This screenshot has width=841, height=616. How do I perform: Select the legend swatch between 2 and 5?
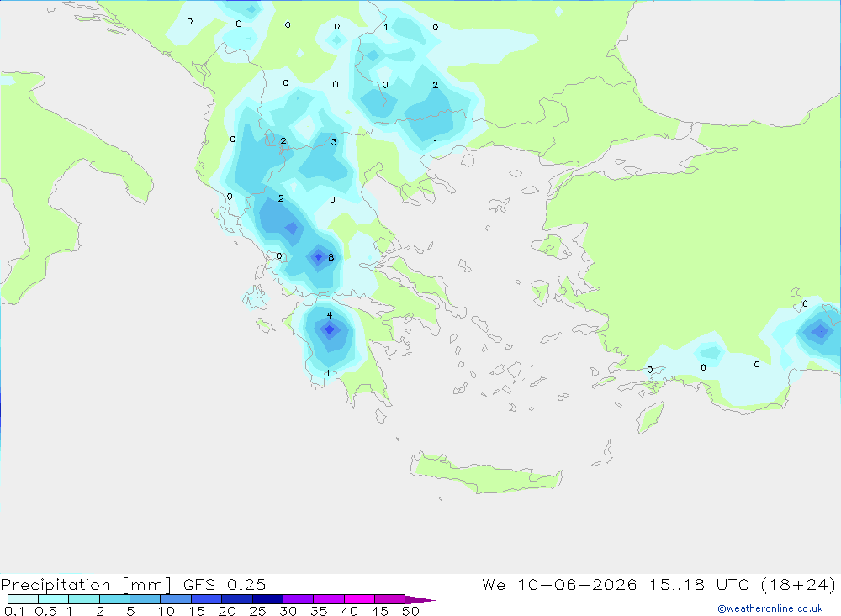[114, 599]
